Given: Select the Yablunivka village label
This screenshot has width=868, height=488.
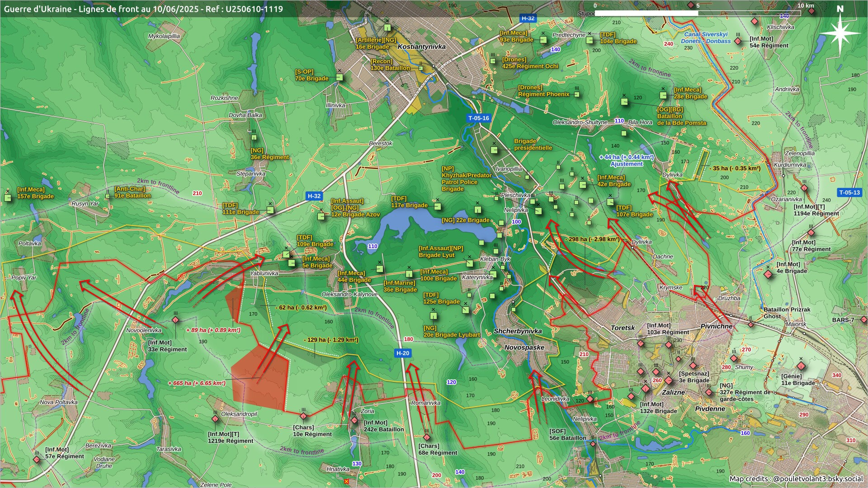Looking at the screenshot, I should pos(264,273).
